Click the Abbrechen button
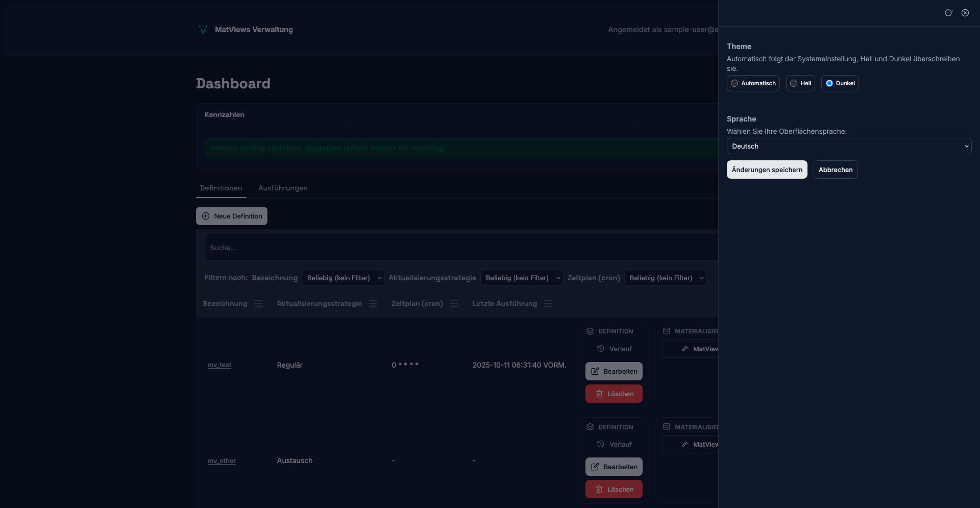Image resolution: width=980 pixels, height=508 pixels. (x=835, y=170)
